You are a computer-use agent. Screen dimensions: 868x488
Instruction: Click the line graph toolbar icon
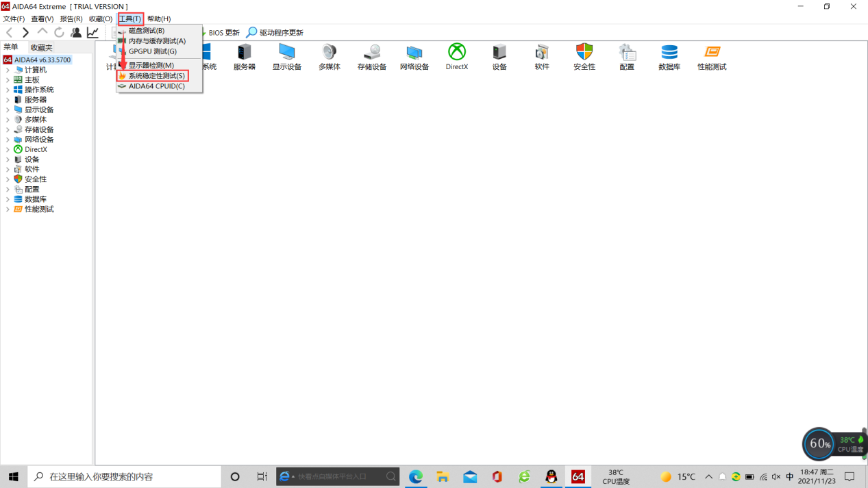click(92, 32)
